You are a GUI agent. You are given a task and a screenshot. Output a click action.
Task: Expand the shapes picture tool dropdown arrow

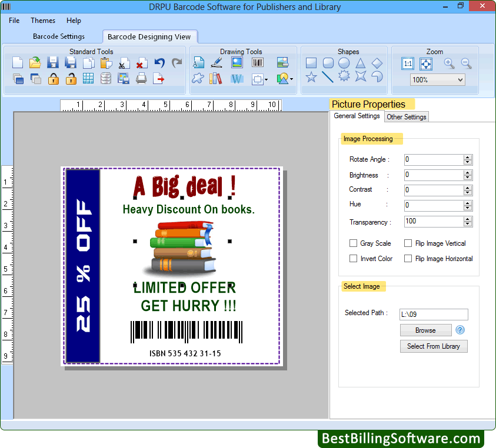pos(291,79)
